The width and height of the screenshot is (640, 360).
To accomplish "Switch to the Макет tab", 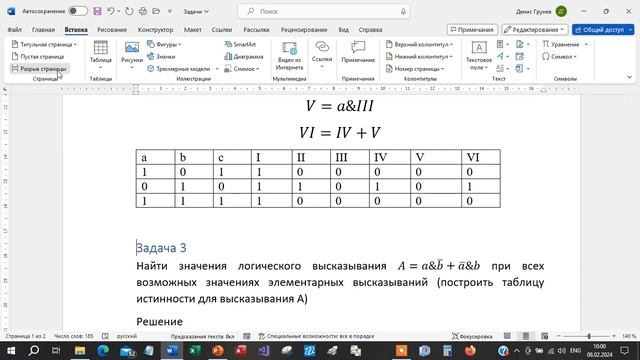I will click(x=192, y=29).
